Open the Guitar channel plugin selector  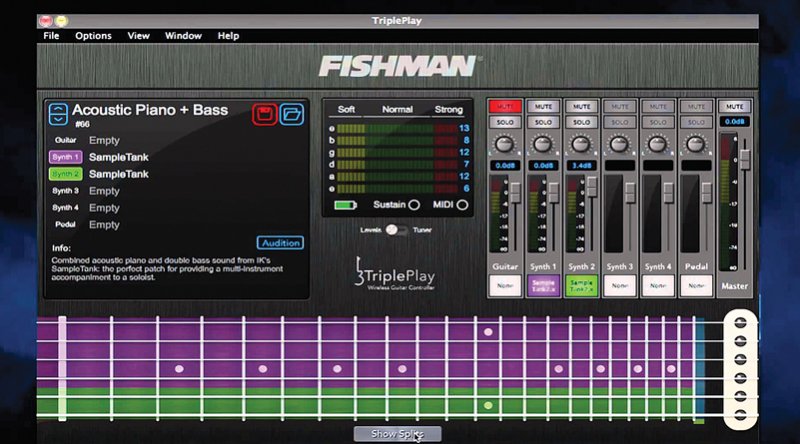tap(503, 286)
